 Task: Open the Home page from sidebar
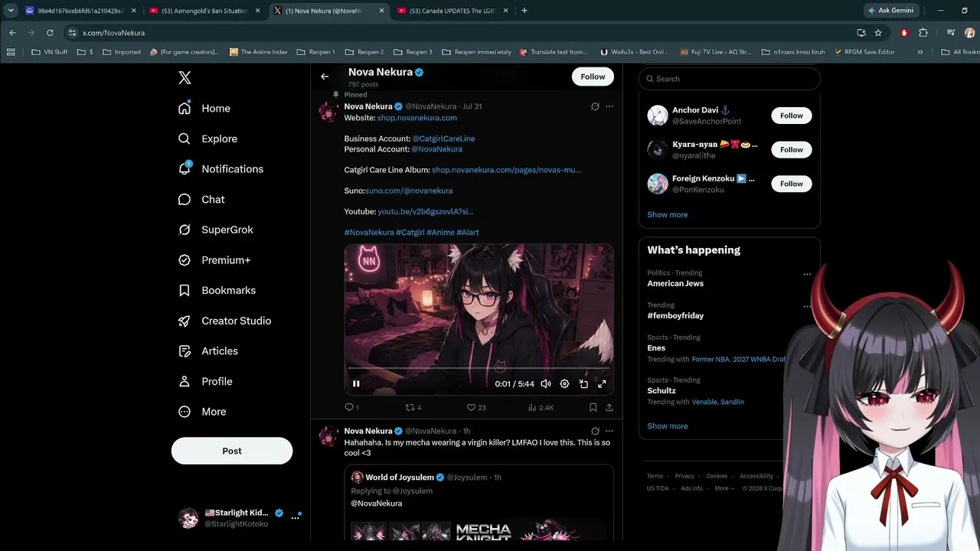click(204, 109)
